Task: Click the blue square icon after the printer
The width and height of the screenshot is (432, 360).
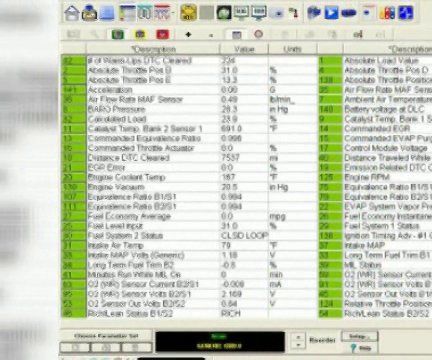Action: coord(107,13)
